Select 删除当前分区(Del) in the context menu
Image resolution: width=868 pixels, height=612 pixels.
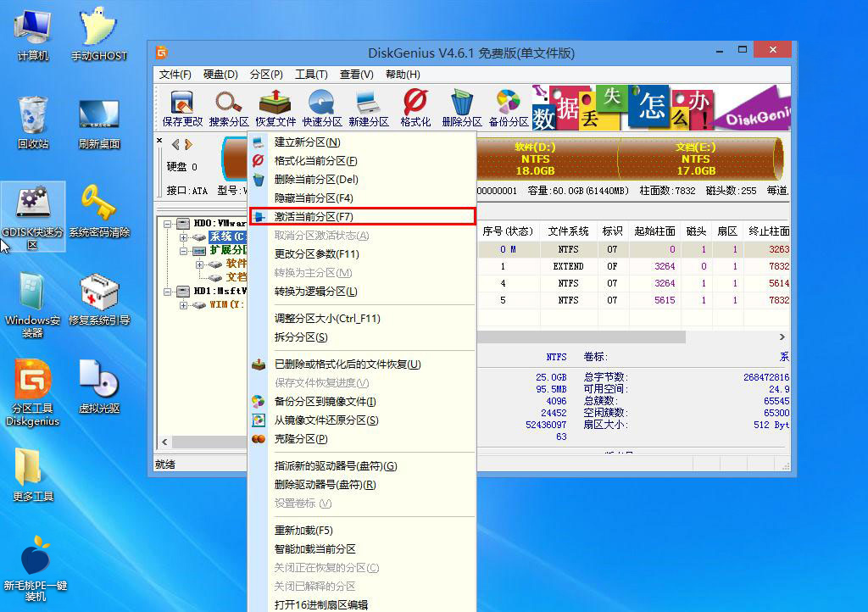pos(363,180)
